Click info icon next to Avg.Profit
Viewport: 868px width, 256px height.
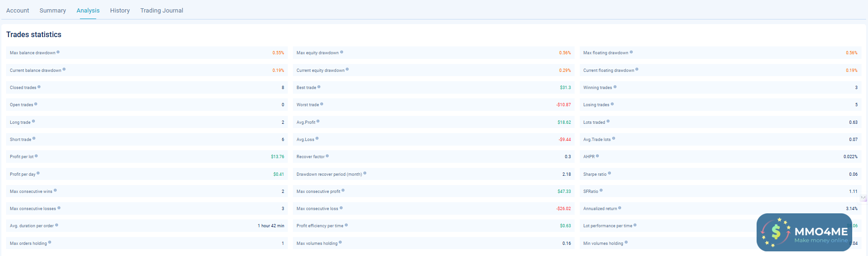(318, 122)
